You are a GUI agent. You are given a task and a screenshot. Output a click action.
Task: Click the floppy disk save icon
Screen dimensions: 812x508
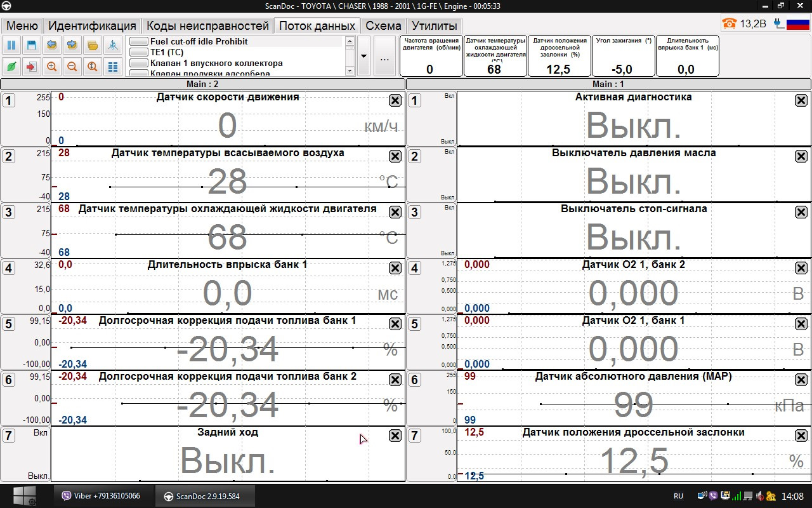click(x=32, y=46)
